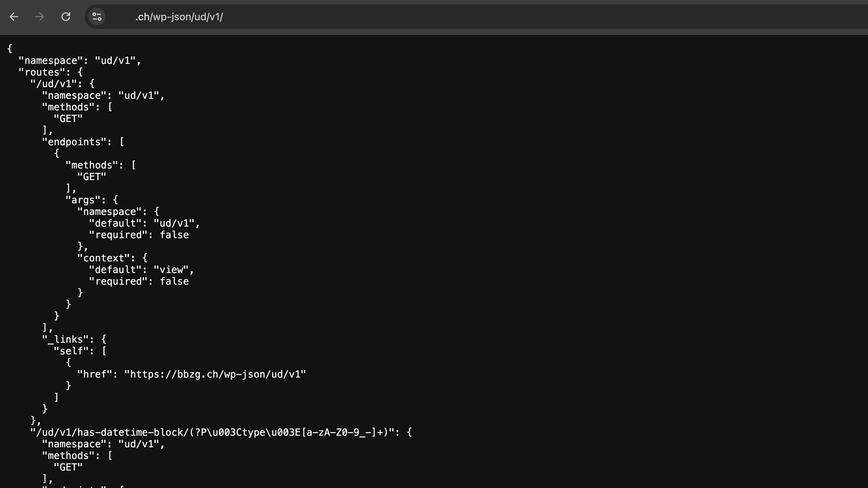Screen dimensions: 868x488
Task: Click the browser back arrow
Action: coord(14,17)
